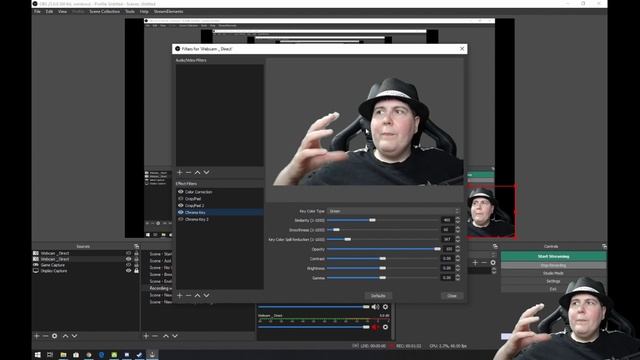The width and height of the screenshot is (640, 360).
Task: Hide the Display Capture source
Action: point(129,271)
